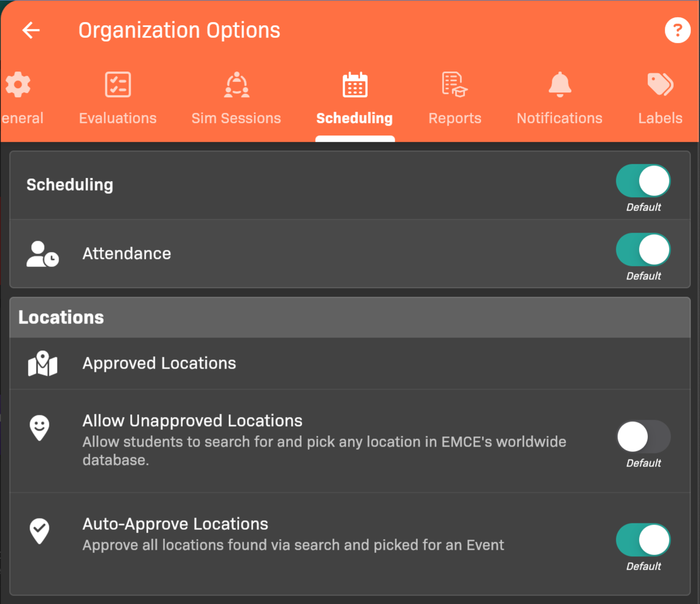Screen dimensions: 700x604
Task: Disable Auto-Approve Locations toggle
Action: coord(643,540)
